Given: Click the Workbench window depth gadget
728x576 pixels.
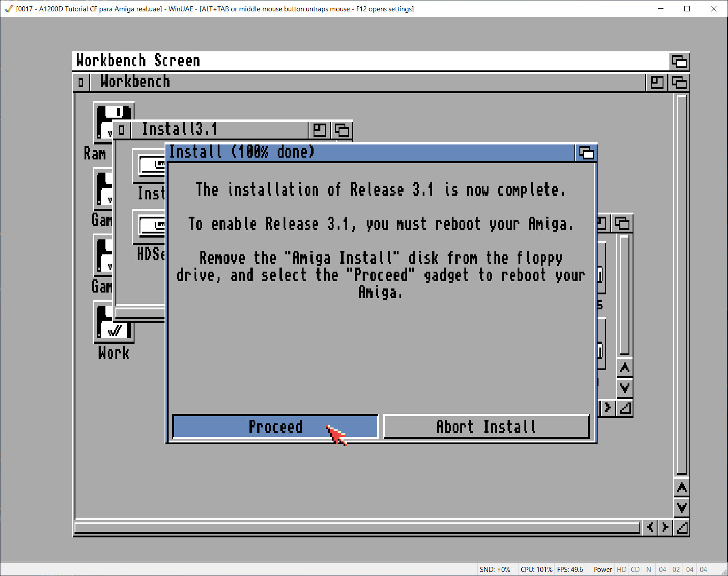Looking at the screenshot, I should point(679,83).
